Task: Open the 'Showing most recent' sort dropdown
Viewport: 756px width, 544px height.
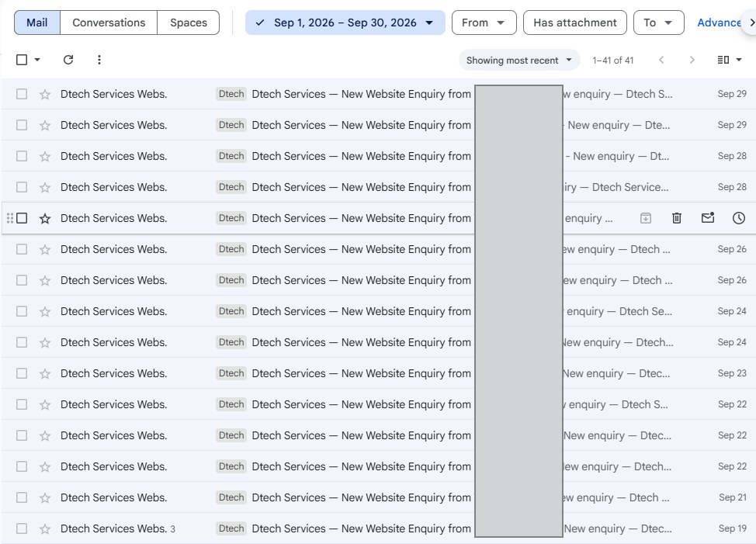Action: [518, 61]
